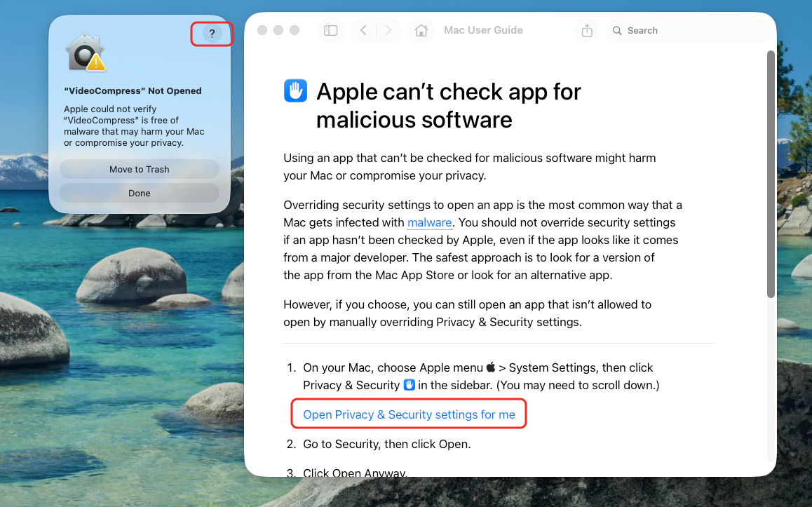Click the Mac User Guide window title
This screenshot has height=507, width=812.
[x=483, y=31]
